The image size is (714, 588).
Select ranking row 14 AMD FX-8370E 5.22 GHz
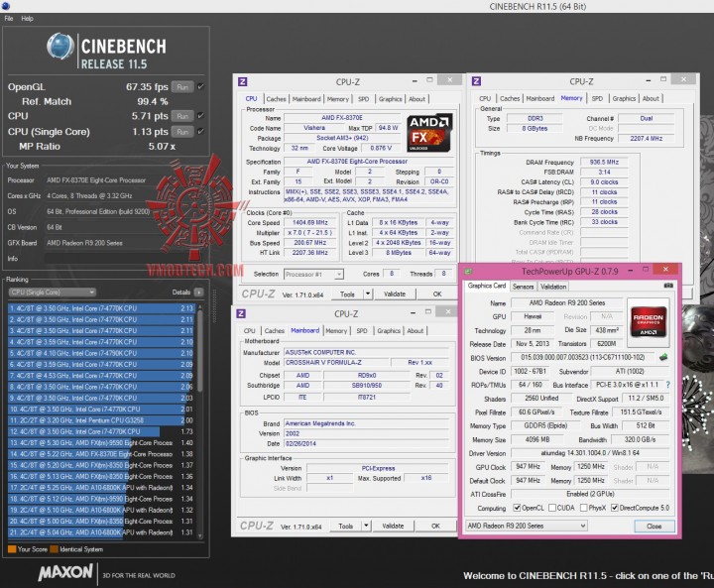[x=100, y=454]
